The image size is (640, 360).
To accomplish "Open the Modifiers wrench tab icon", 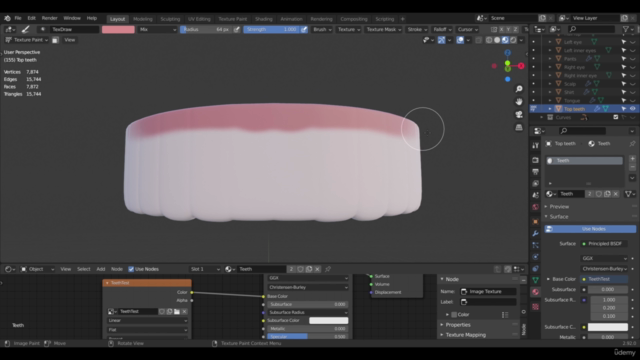I will pyautogui.click(x=536, y=233).
